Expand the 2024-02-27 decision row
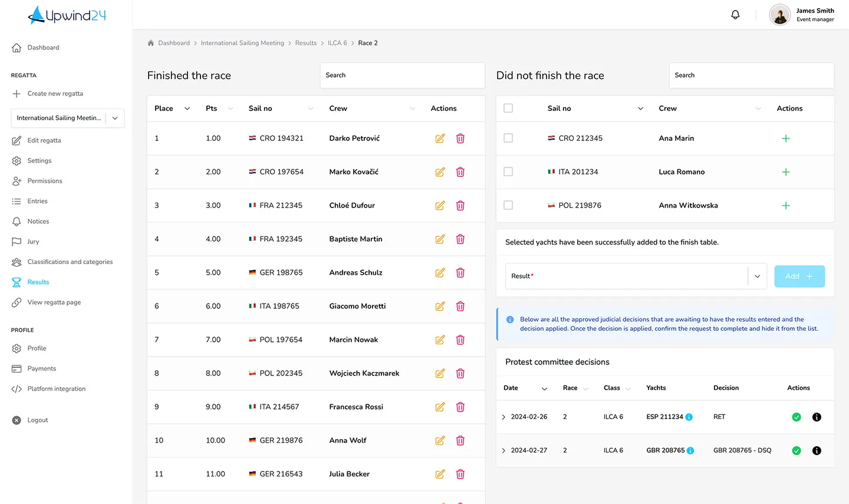 (x=504, y=451)
